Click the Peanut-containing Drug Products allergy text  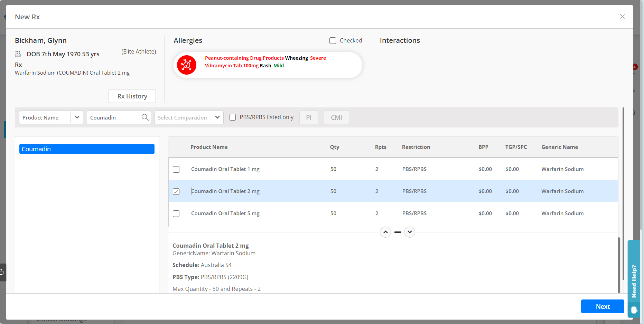click(244, 58)
